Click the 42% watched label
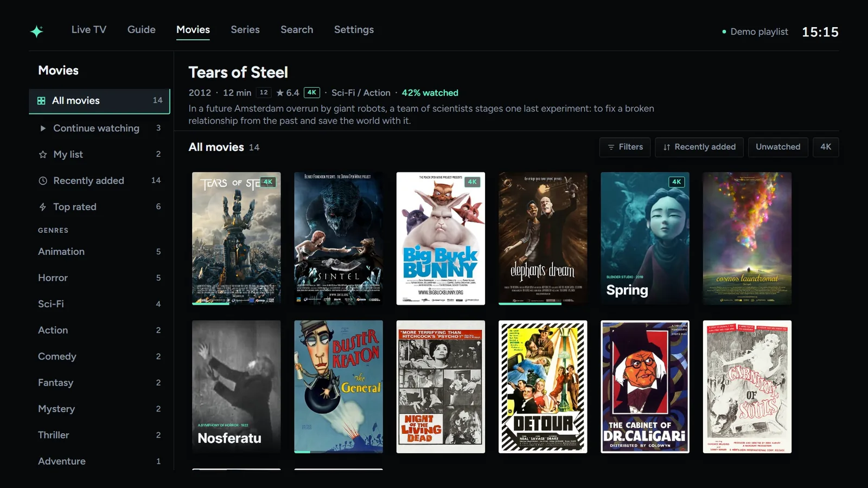The image size is (868, 488). coord(430,93)
